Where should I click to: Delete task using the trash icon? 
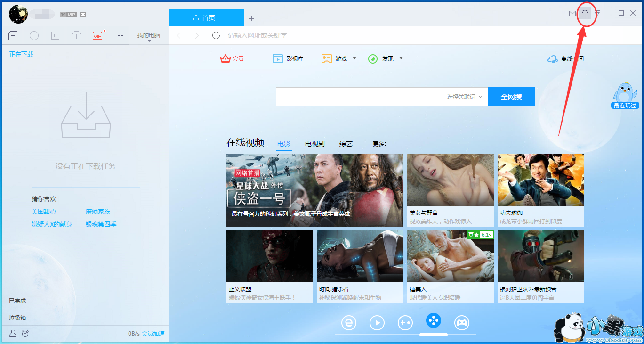tap(76, 35)
